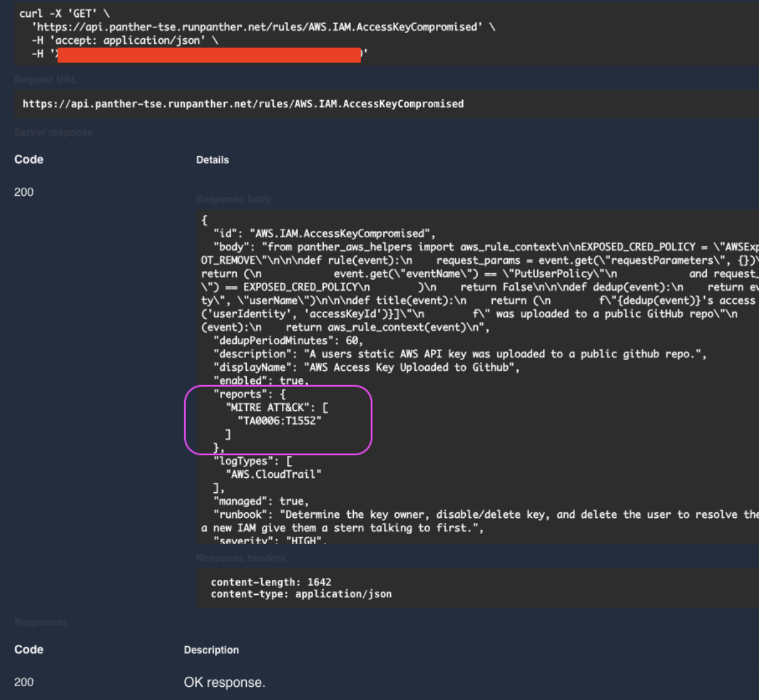
Task: Click the "TA0006:T1552" value
Action: click(279, 421)
